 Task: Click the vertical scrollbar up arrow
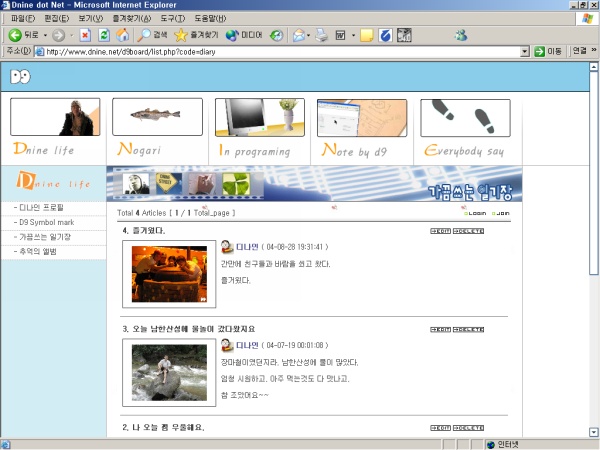tap(594, 67)
